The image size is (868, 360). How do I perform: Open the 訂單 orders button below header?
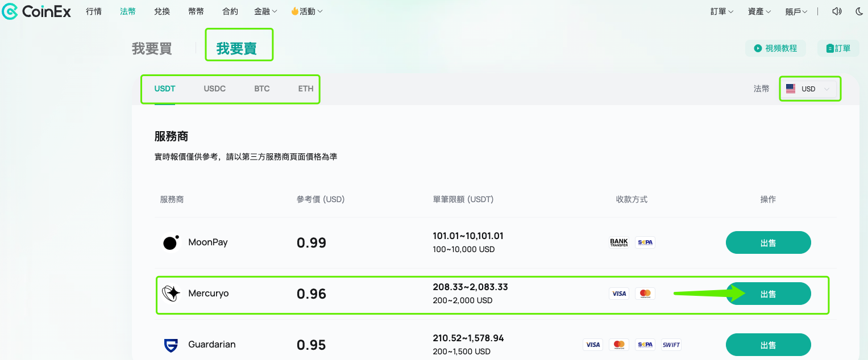tap(838, 48)
